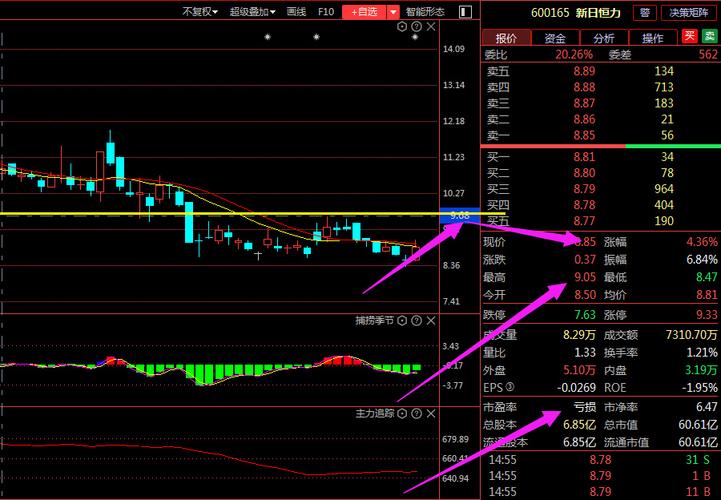
Task: Click the 警 alert button
Action: 644,13
